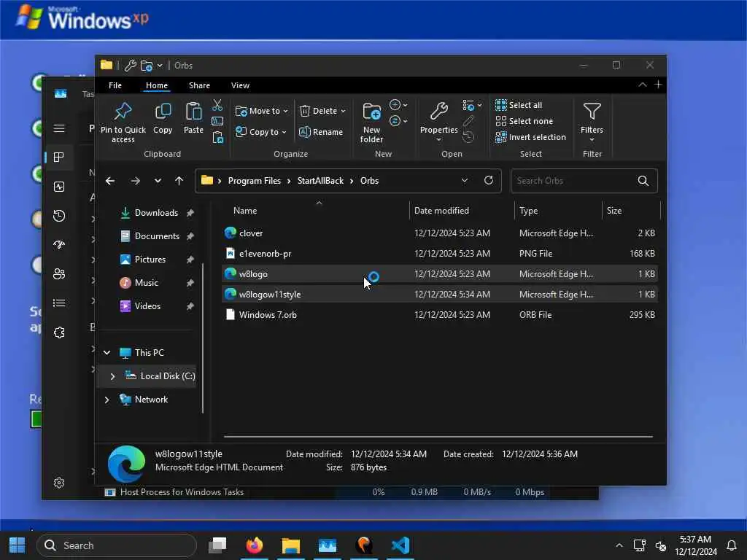Screen dimensions: 747x560
Task: Click the History icon in the Open group
Action: coord(468,138)
